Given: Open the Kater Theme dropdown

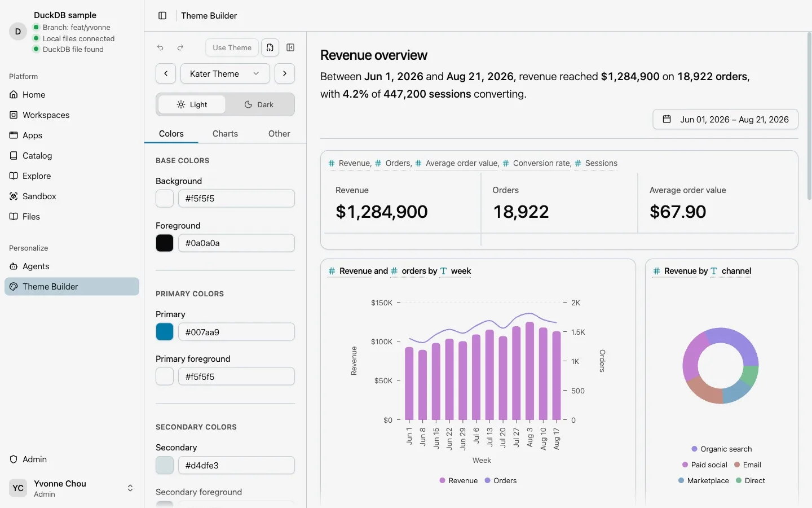Looking at the screenshot, I should pos(225,74).
